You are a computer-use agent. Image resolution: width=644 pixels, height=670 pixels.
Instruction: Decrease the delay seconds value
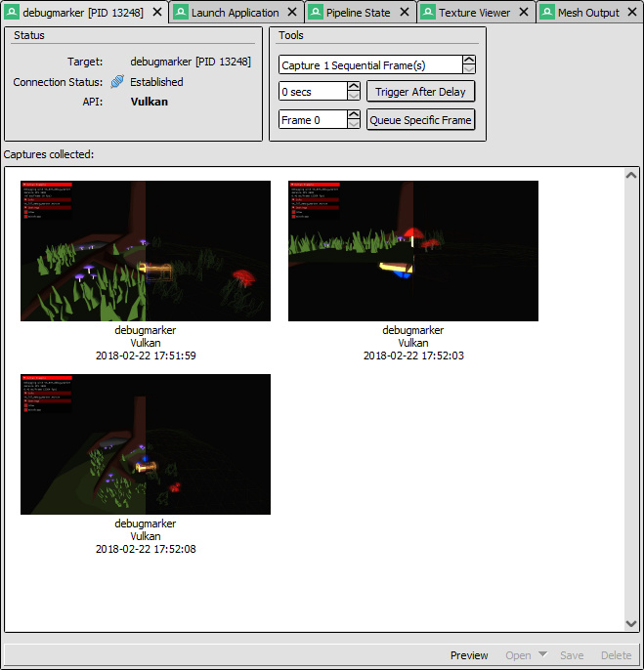pos(354,96)
